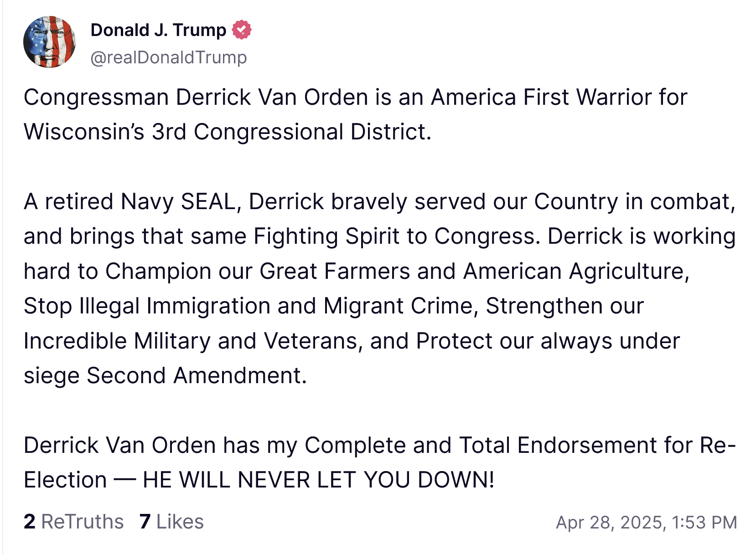Viewport: 756px width, 554px height.
Task: Click the number 2 before ReTruths
Action: [30, 522]
